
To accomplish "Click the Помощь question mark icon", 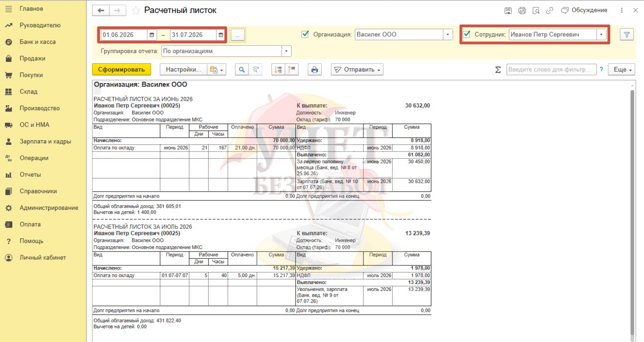I will [x=8, y=241].
